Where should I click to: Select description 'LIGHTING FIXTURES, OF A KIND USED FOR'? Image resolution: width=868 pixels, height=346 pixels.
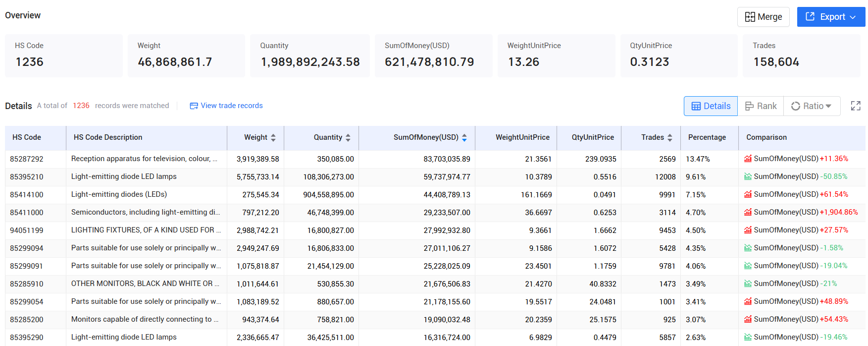[146, 230]
